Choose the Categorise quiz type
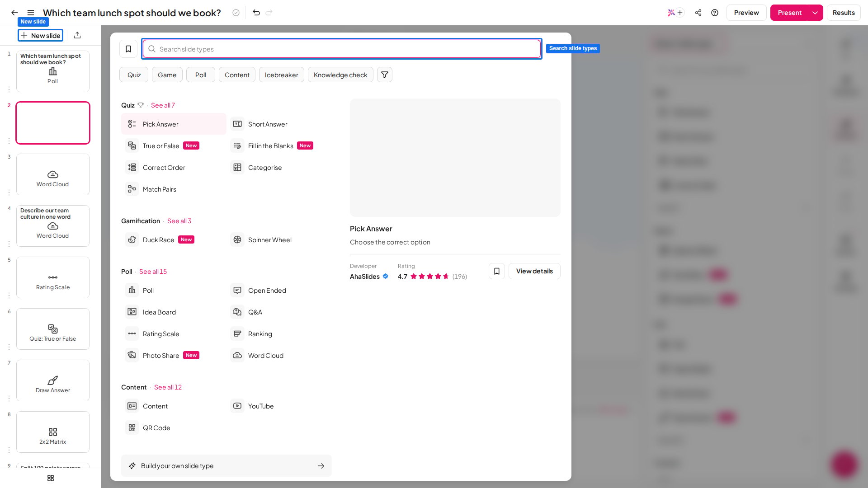868x488 pixels. (279, 168)
